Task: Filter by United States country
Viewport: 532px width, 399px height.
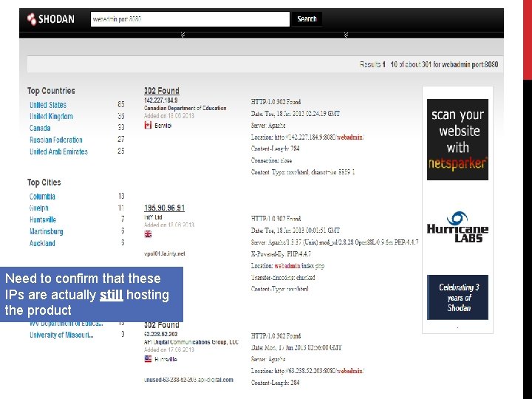Action: (48, 105)
